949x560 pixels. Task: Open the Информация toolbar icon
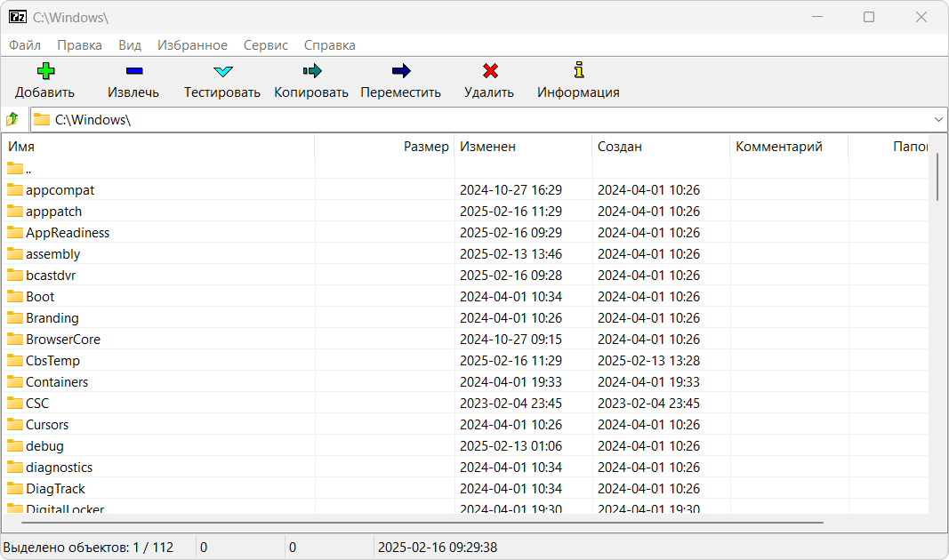click(578, 71)
